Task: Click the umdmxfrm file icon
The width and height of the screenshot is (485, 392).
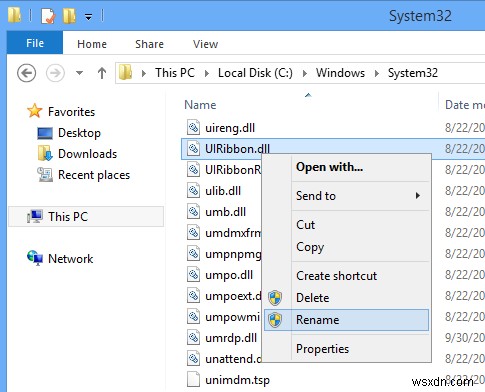Action: pyautogui.click(x=193, y=232)
